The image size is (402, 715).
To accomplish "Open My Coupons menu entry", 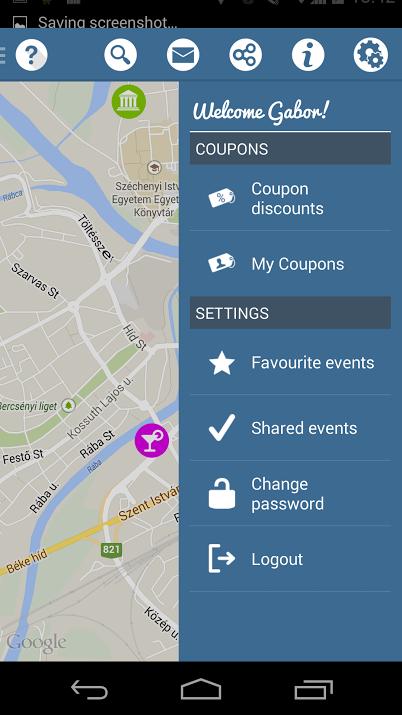I will tap(290, 264).
